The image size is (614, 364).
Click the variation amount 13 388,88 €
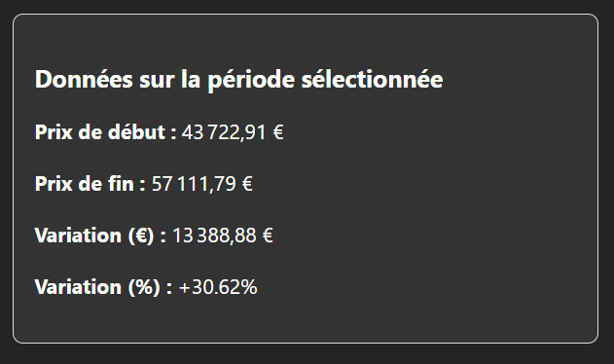[223, 236]
